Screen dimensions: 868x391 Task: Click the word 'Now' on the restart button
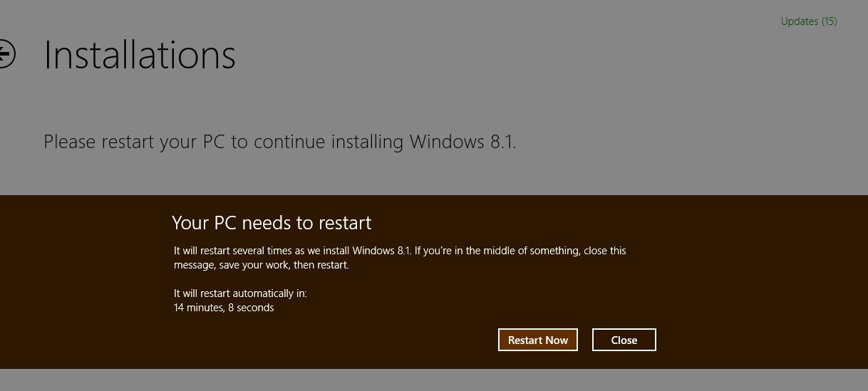(557, 340)
